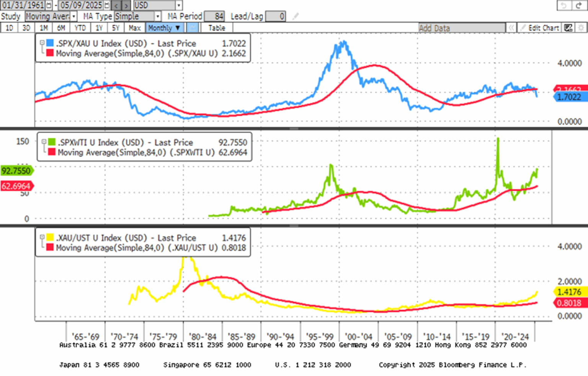Screen dimensions: 588x376
Task: Open the Monthly frequency dropdown
Action: point(164,28)
